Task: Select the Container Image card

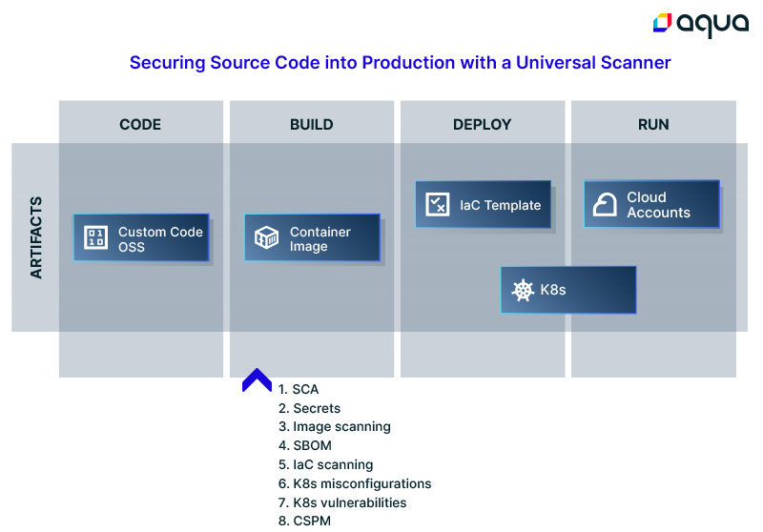Action: click(x=313, y=237)
